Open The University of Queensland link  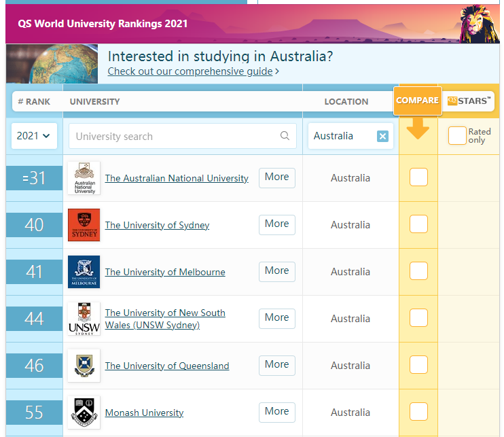coord(167,366)
